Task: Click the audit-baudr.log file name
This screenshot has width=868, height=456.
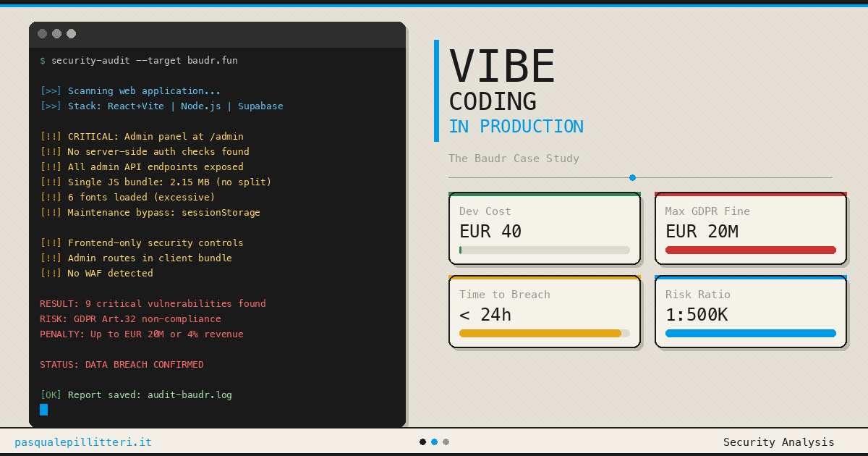Action: [x=188, y=394]
